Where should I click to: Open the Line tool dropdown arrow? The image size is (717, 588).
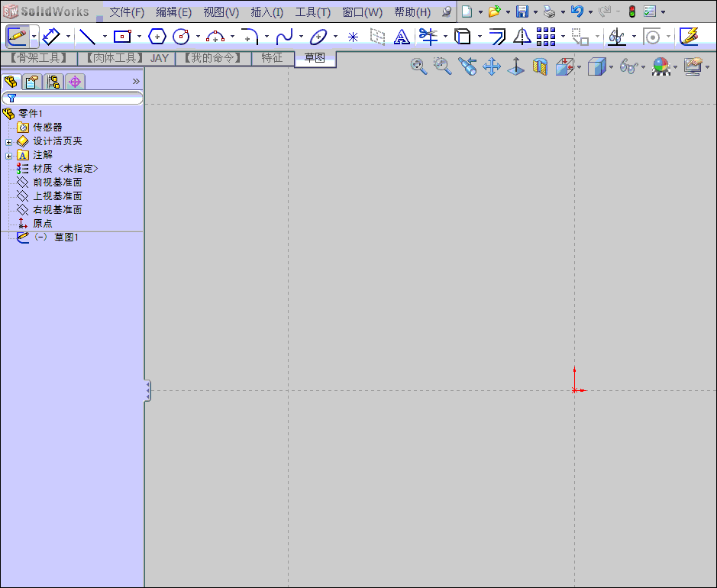tap(105, 37)
